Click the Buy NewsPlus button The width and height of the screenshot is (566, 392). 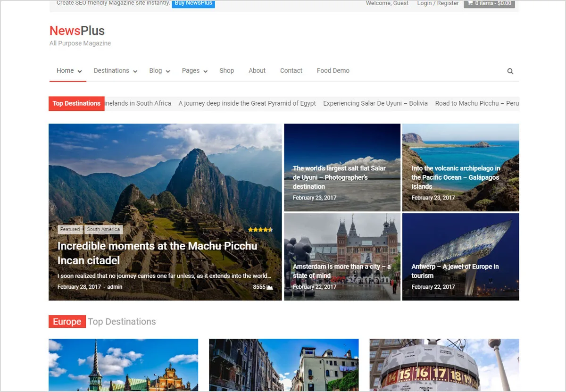point(193,4)
